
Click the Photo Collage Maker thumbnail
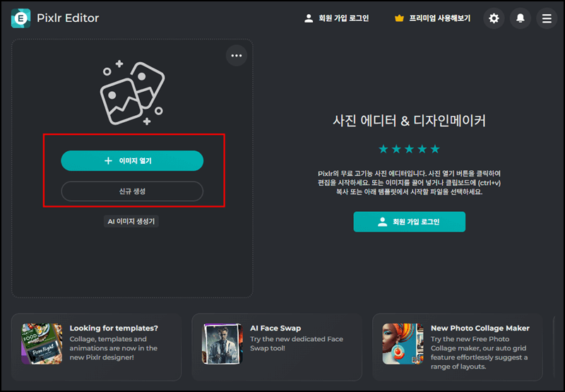point(403,344)
